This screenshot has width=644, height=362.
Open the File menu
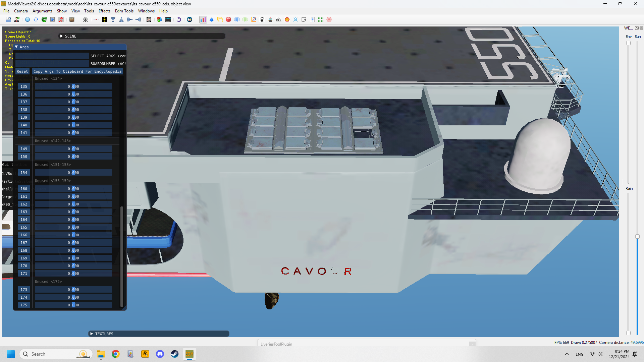[x=6, y=11]
